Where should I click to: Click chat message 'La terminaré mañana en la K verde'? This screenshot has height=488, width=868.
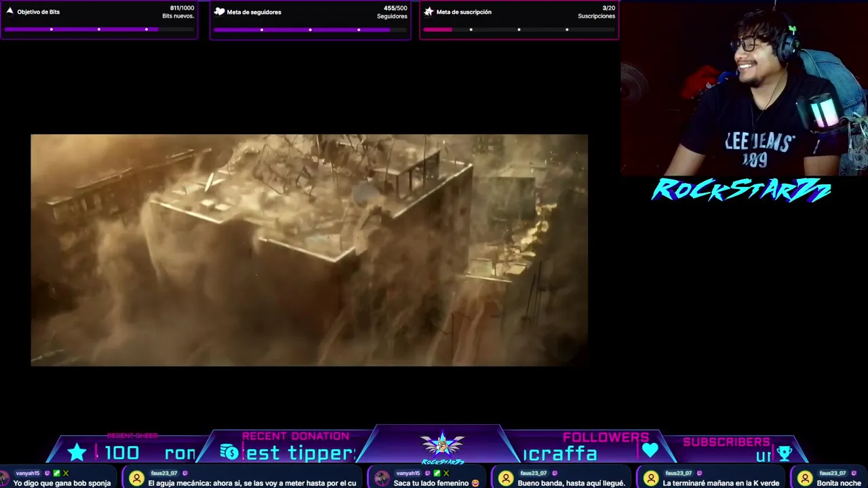(721, 483)
